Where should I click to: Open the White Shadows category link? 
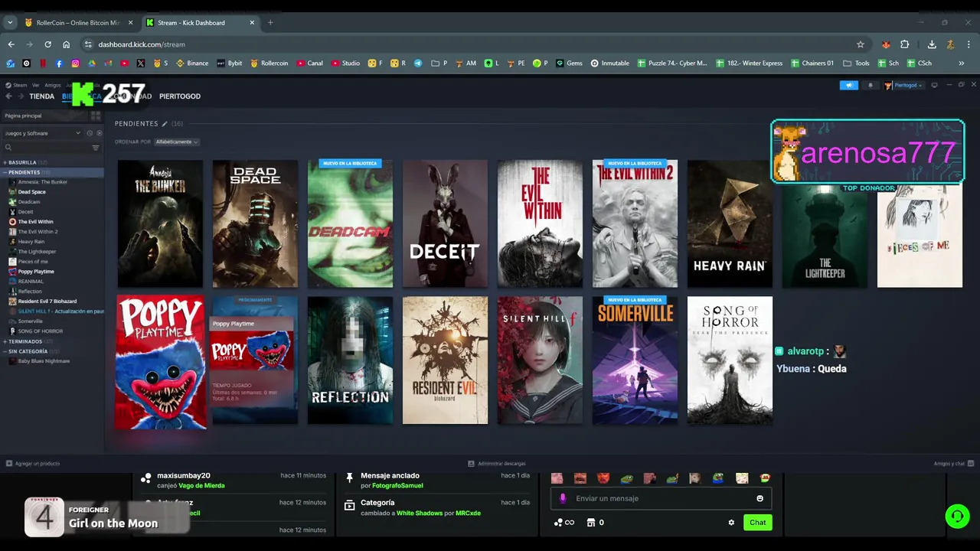[420, 513]
